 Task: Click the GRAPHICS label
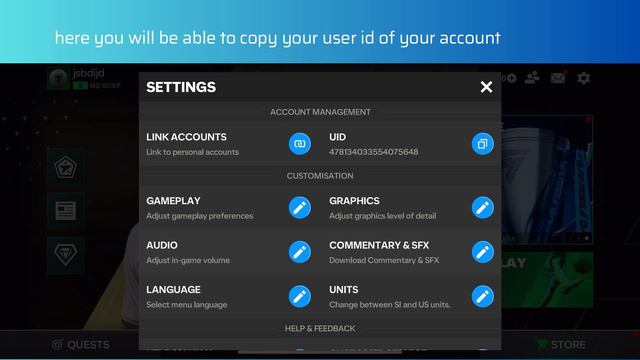click(354, 201)
